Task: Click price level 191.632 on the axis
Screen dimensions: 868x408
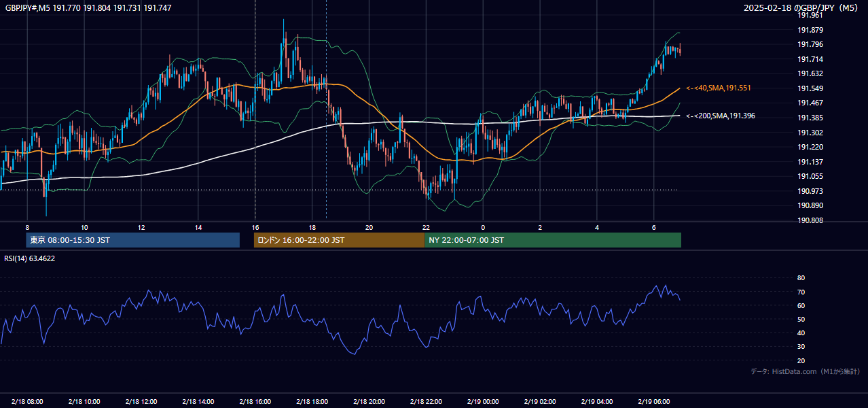Action: pyautogui.click(x=810, y=74)
